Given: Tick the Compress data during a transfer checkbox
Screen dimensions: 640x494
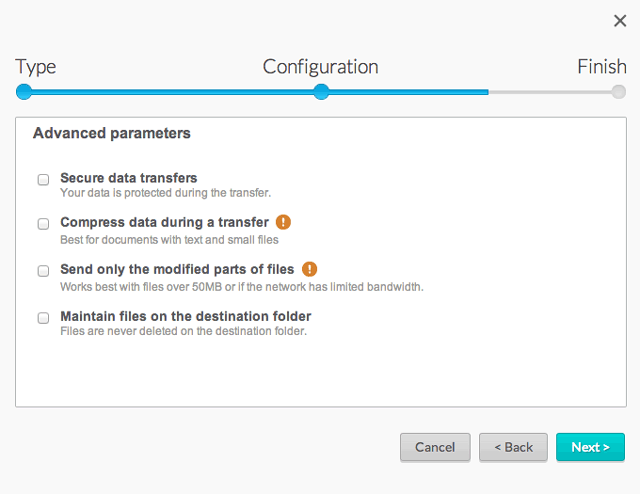Looking at the screenshot, I should click(44, 224).
